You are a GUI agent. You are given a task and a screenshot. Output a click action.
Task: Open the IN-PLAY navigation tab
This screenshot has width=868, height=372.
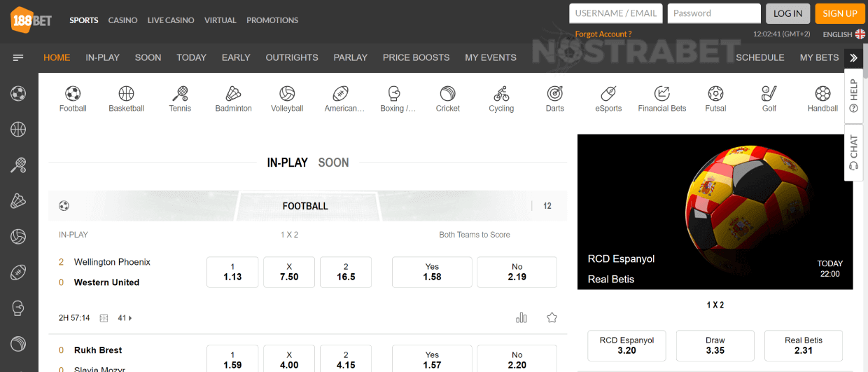tap(103, 57)
